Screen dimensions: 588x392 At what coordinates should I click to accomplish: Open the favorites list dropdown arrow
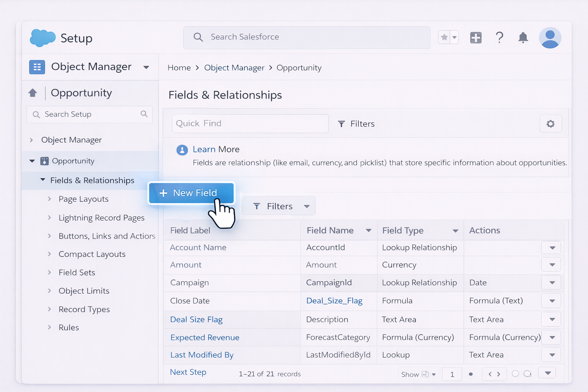tap(454, 38)
